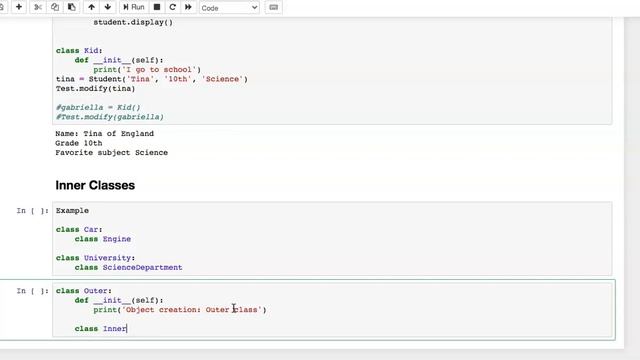Click the Inner Classes heading
Viewport: 640px width, 360px height.
95,185
